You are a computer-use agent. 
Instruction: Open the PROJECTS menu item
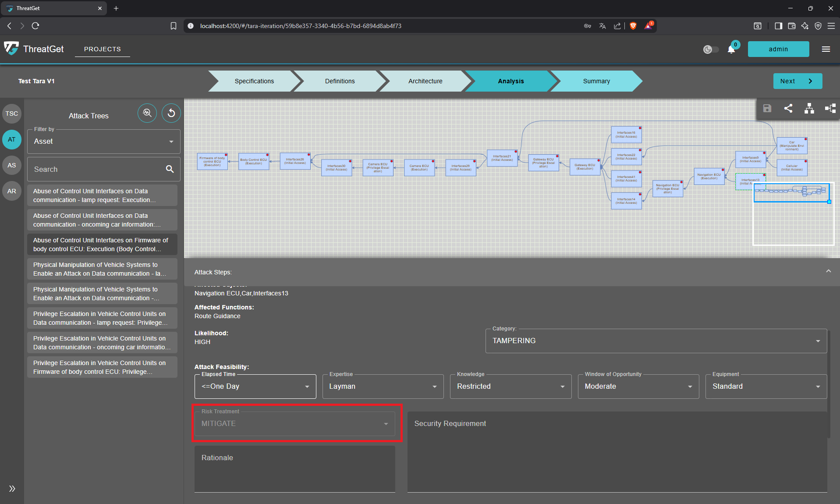coord(102,49)
